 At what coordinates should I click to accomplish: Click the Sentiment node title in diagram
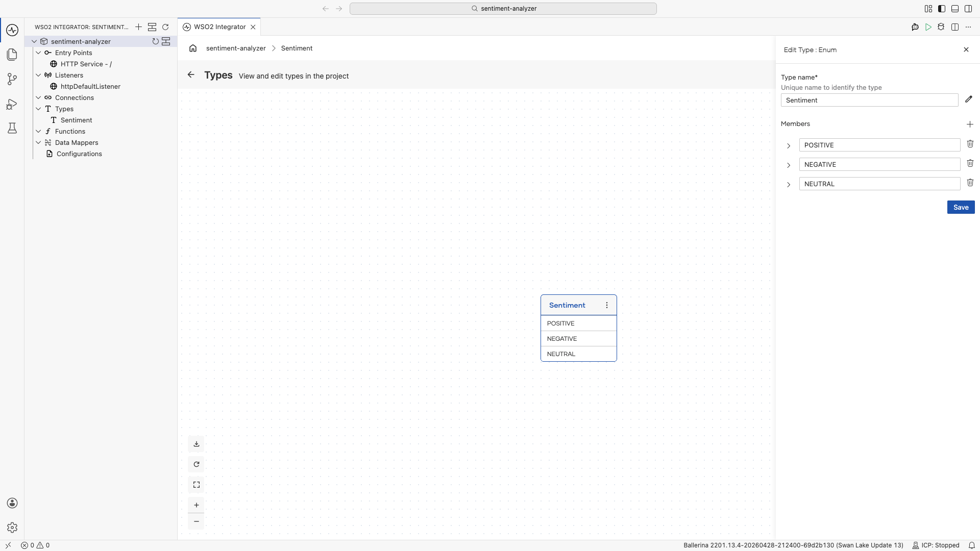567,305
